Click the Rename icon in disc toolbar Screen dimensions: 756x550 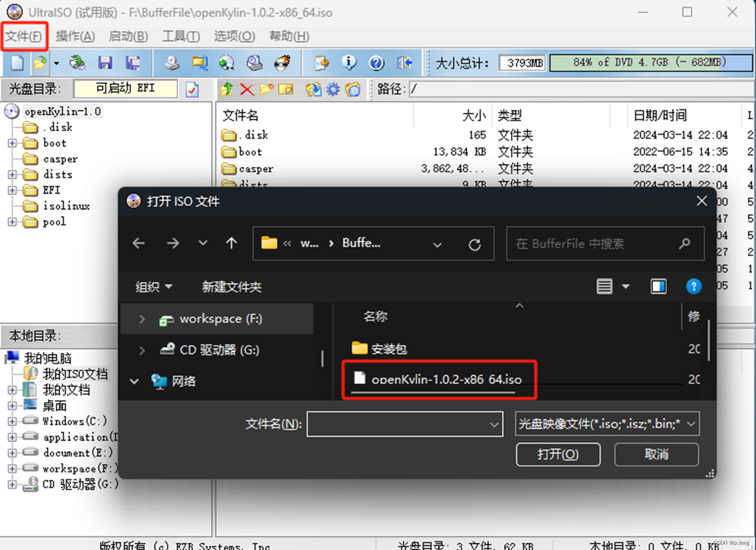(x=286, y=89)
